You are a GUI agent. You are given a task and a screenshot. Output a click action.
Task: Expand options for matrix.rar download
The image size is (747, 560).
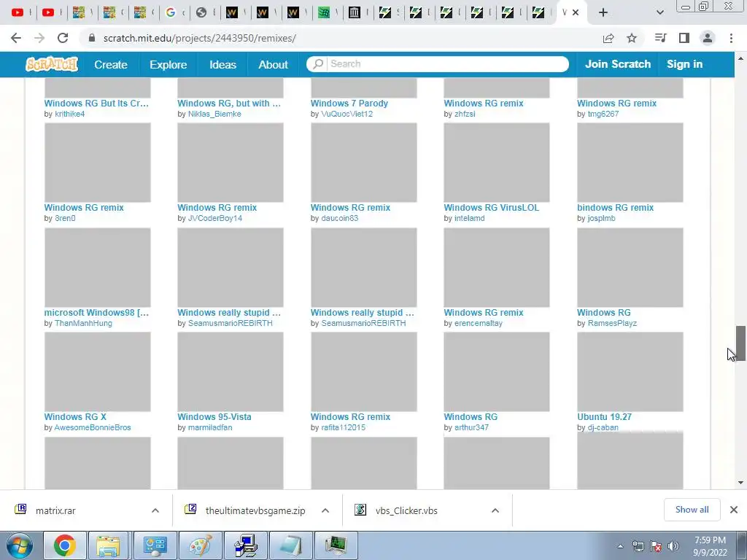pyautogui.click(x=155, y=510)
